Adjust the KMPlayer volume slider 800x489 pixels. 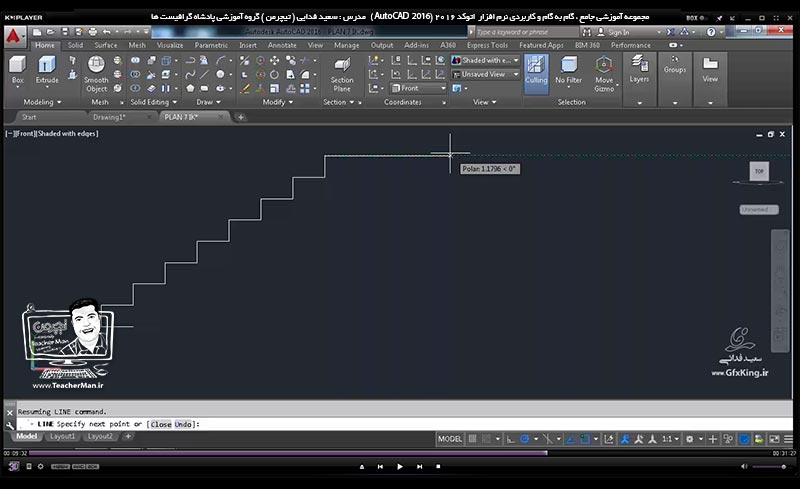tap(769, 467)
